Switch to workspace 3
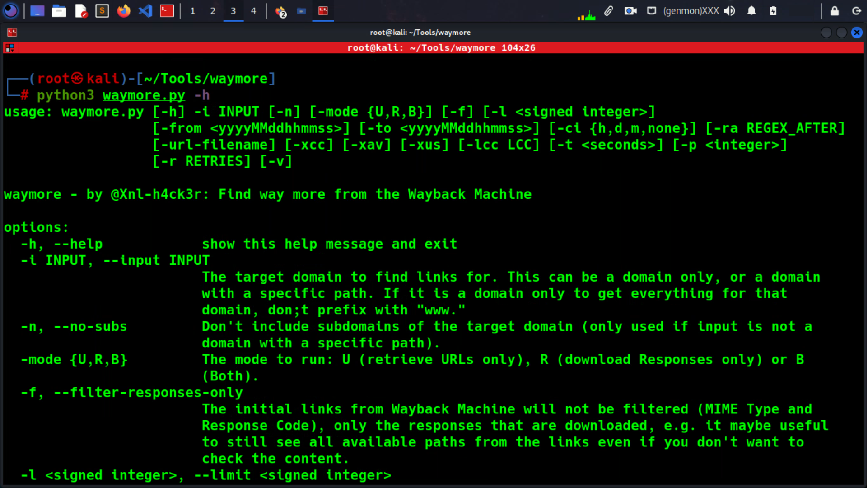This screenshot has width=868, height=488. pyautogui.click(x=233, y=11)
